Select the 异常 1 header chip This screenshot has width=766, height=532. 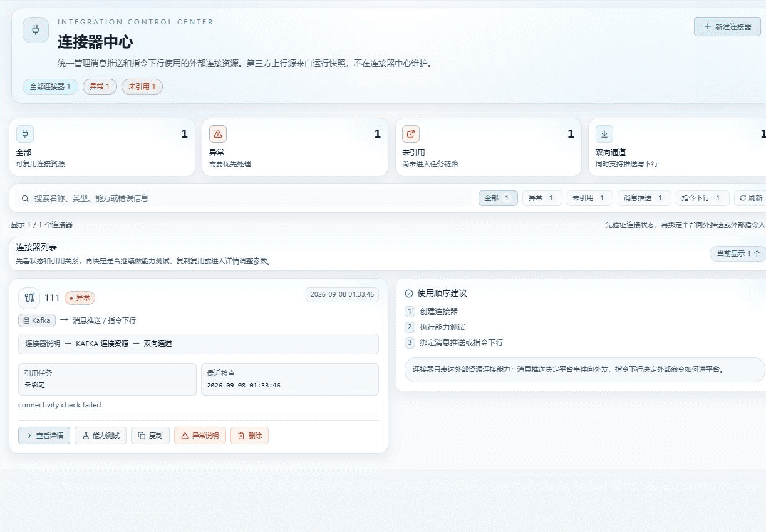coord(100,86)
